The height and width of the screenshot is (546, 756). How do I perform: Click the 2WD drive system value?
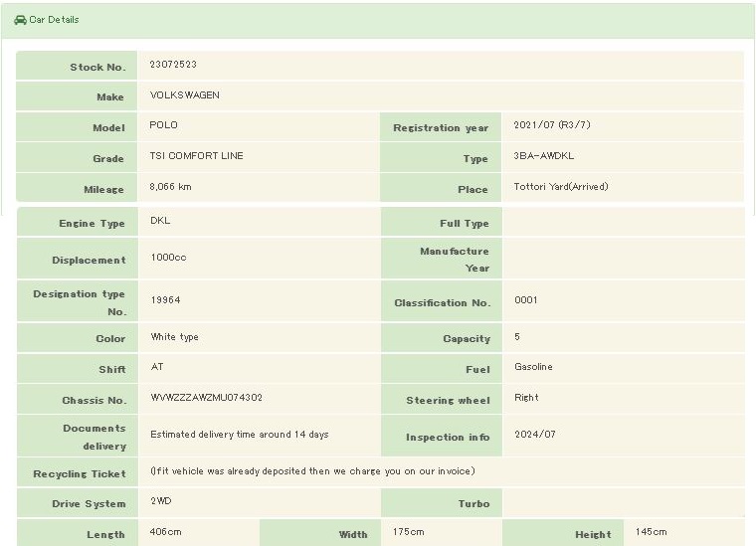coord(161,501)
